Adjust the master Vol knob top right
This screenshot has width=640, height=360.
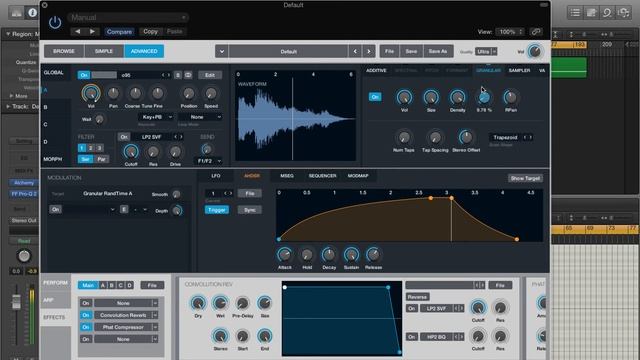pyautogui.click(x=535, y=51)
